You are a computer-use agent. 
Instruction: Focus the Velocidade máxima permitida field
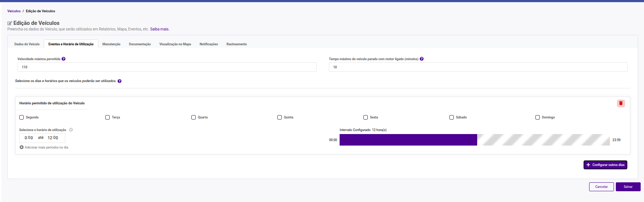167,67
